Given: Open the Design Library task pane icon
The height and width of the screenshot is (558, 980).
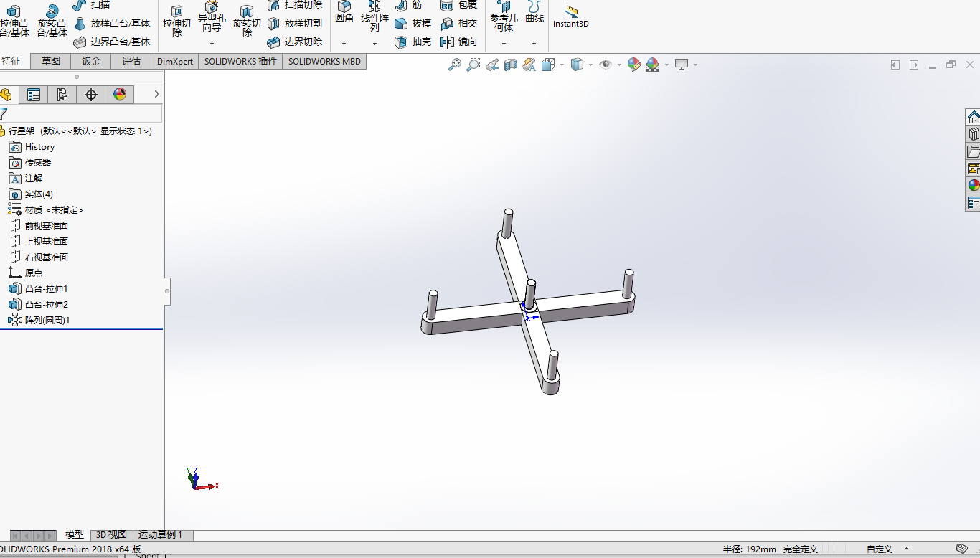Looking at the screenshot, I should (x=974, y=134).
